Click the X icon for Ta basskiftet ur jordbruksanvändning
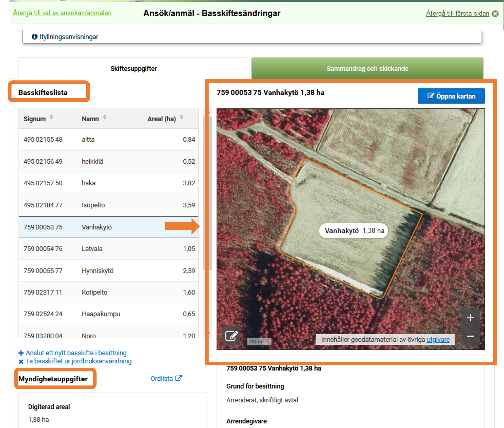The image size is (504, 428). click(x=21, y=362)
